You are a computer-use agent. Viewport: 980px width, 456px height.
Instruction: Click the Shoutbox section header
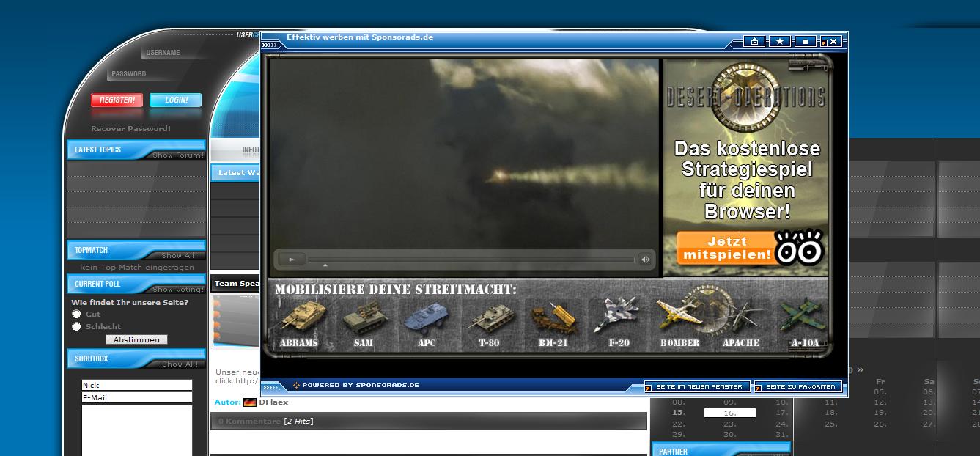(136, 359)
